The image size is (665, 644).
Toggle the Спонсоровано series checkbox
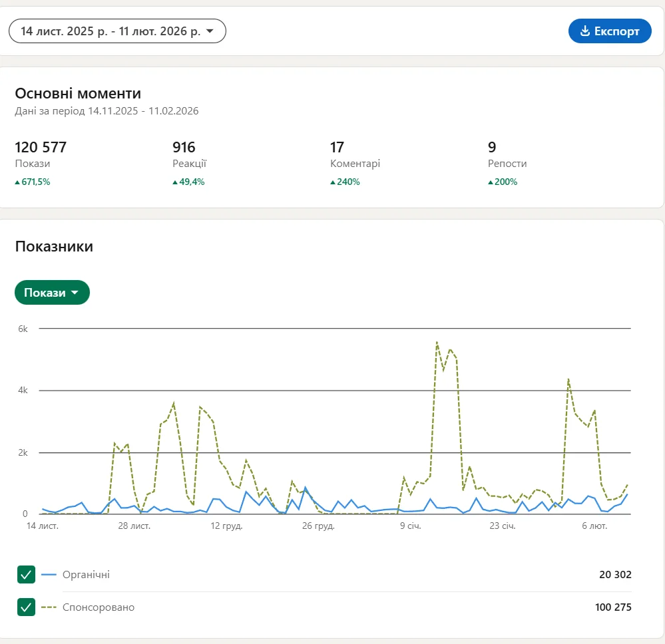(x=26, y=607)
